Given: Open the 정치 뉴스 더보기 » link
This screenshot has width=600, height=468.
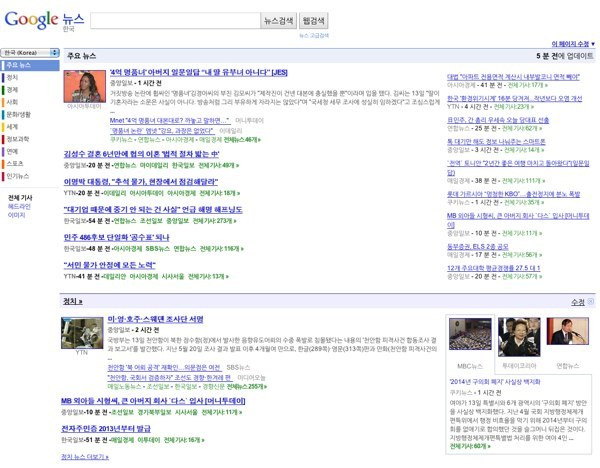Looking at the screenshot, I should [85, 457].
